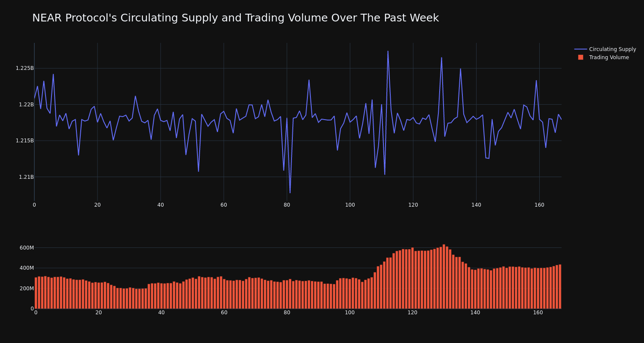The width and height of the screenshot is (644, 343).
Task: Click the highest supply line peak near 112
Action: click(388, 51)
